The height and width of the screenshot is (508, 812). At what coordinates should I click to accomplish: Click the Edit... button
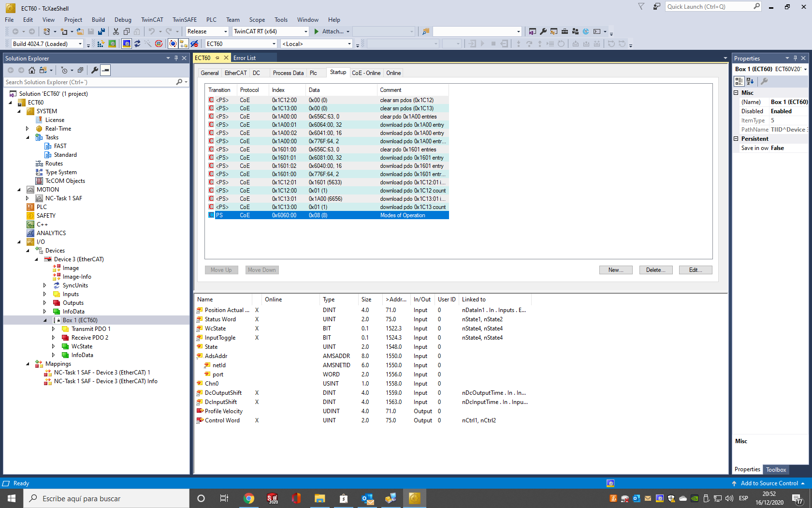click(696, 270)
